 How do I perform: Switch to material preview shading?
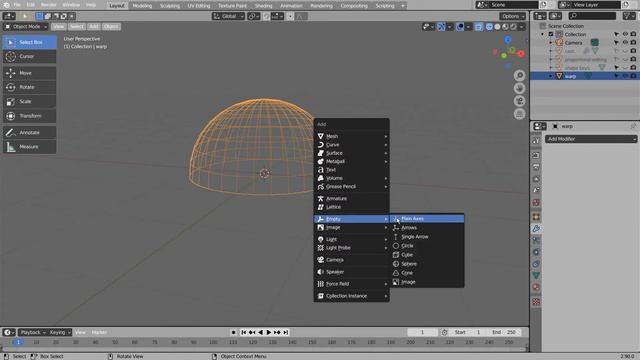tap(505, 27)
